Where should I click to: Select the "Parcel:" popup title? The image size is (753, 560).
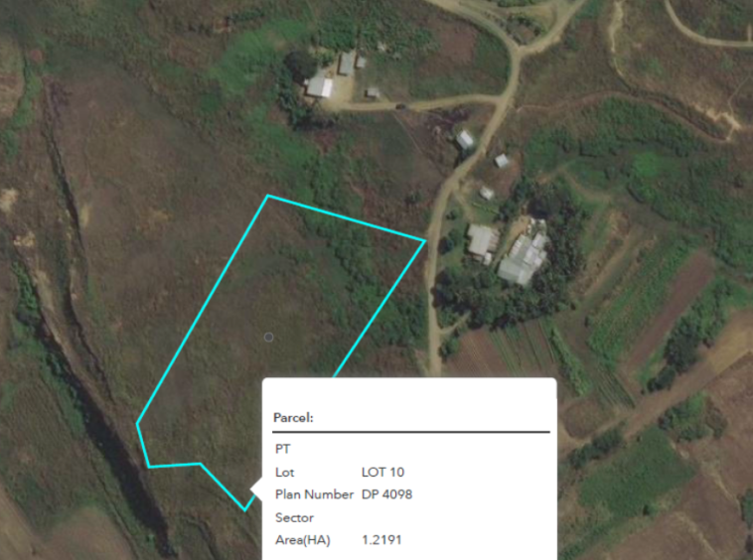coord(293,418)
